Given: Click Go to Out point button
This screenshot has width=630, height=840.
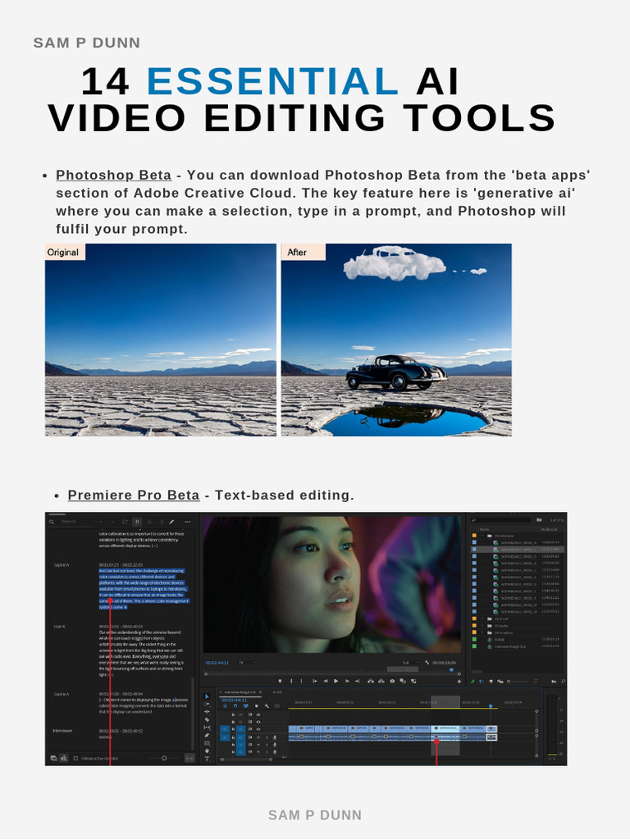Looking at the screenshot, I should coord(358,681).
